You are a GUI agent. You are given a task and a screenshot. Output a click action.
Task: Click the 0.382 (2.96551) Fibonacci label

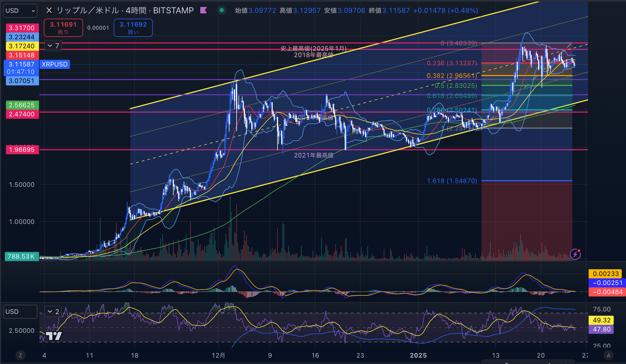tap(452, 76)
